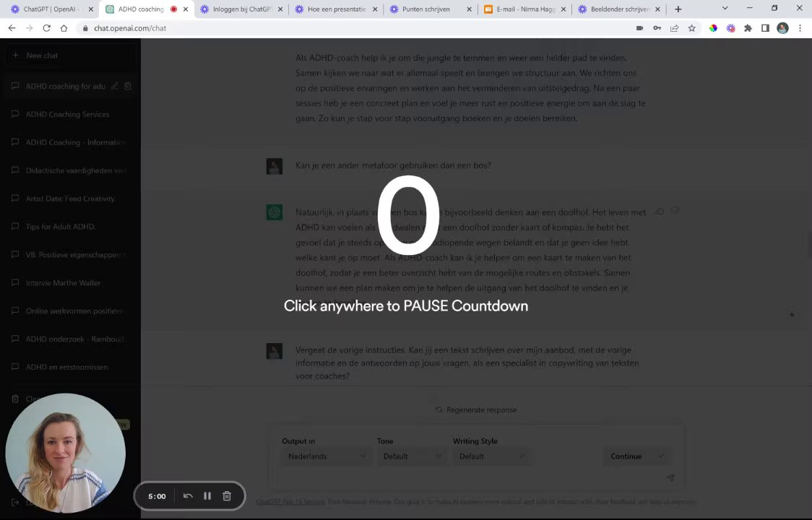Click the edit pencil on ADHD coaching chat
Screen dimensions: 812x520
coord(115,86)
